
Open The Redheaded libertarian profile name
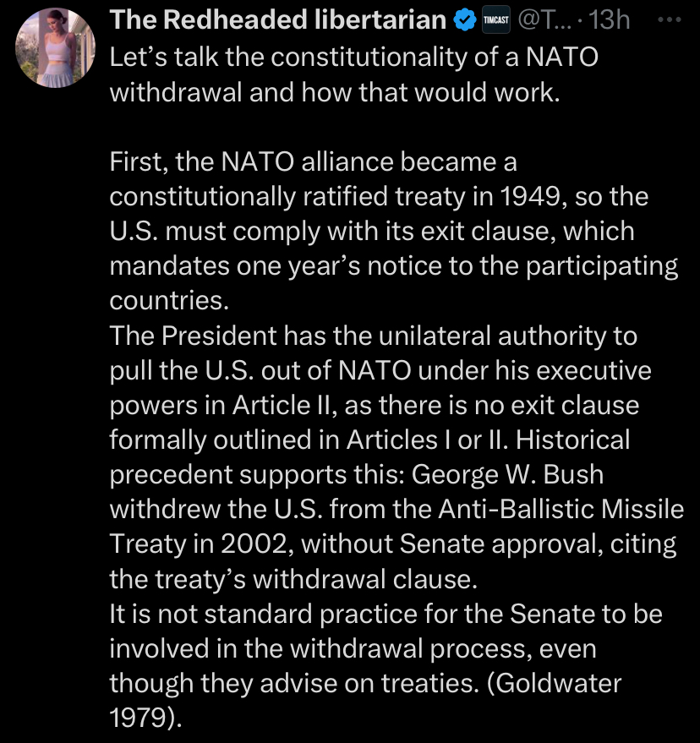[278, 20]
